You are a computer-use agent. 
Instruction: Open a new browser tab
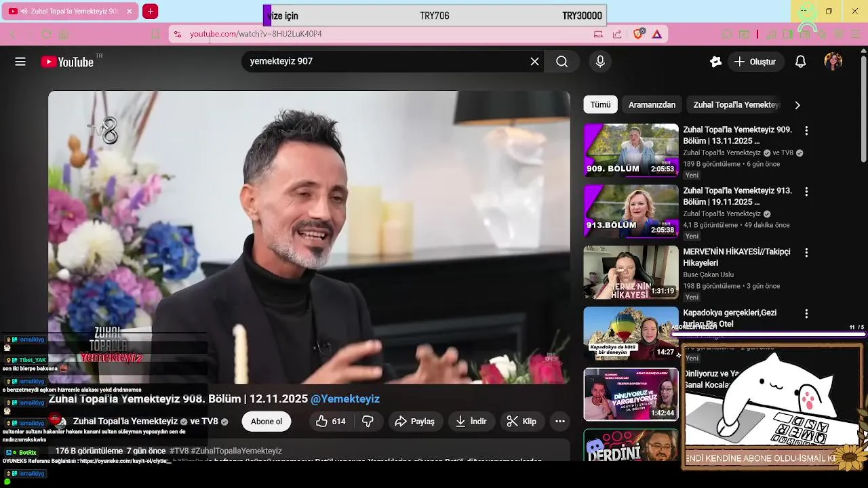pyautogui.click(x=151, y=12)
